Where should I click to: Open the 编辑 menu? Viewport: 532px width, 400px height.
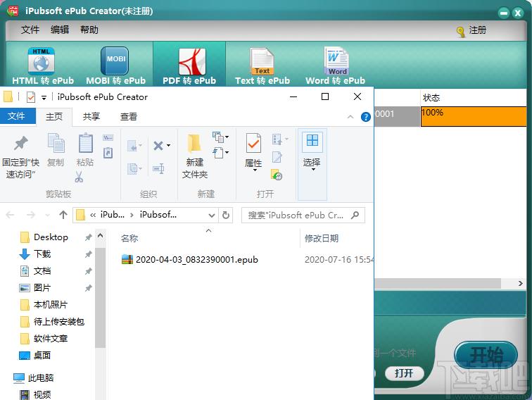coord(60,30)
